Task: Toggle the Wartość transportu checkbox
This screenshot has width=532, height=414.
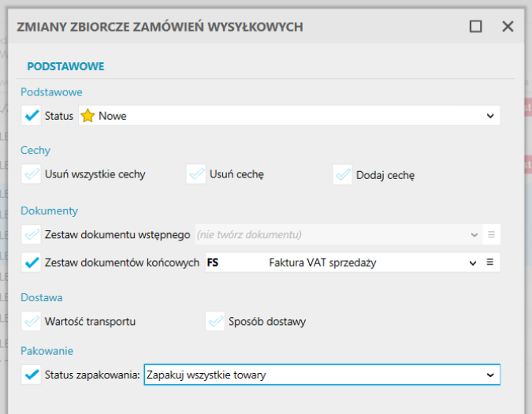Action: click(x=32, y=321)
